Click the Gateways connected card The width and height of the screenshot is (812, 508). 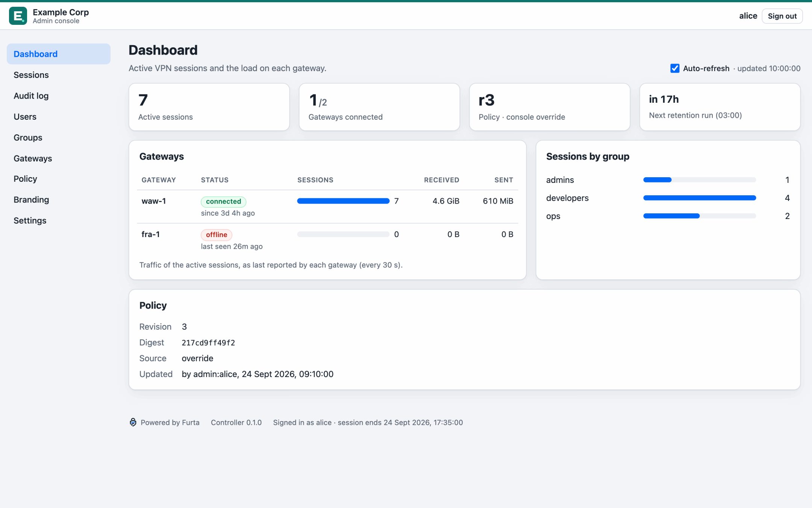(x=379, y=107)
